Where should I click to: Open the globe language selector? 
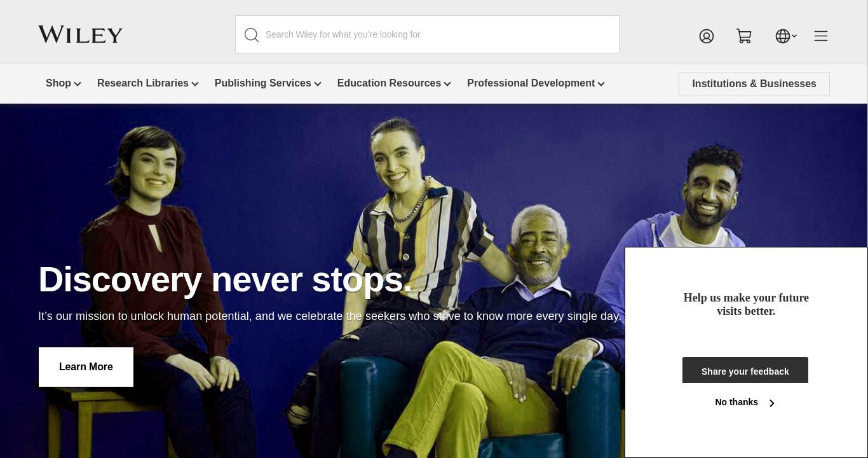click(786, 36)
